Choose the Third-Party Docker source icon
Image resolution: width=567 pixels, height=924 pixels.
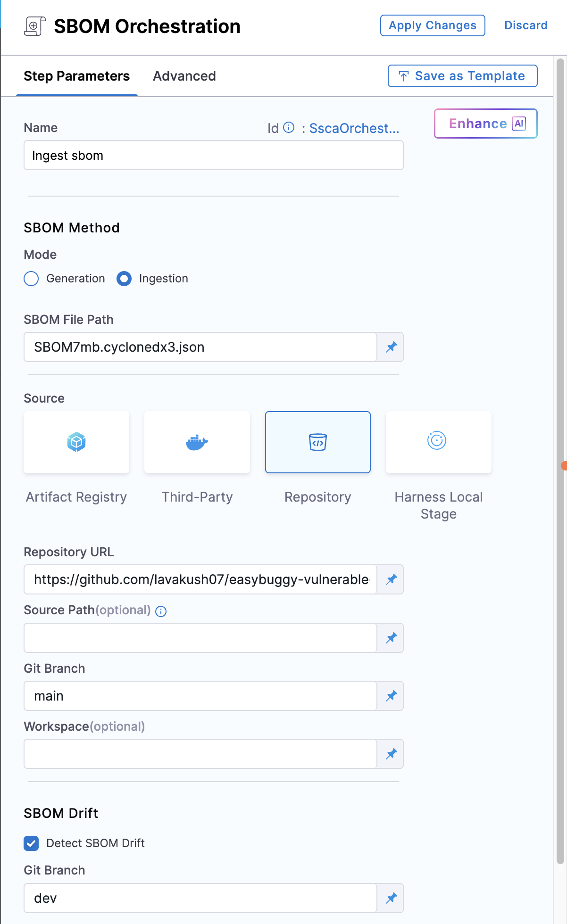point(197,442)
